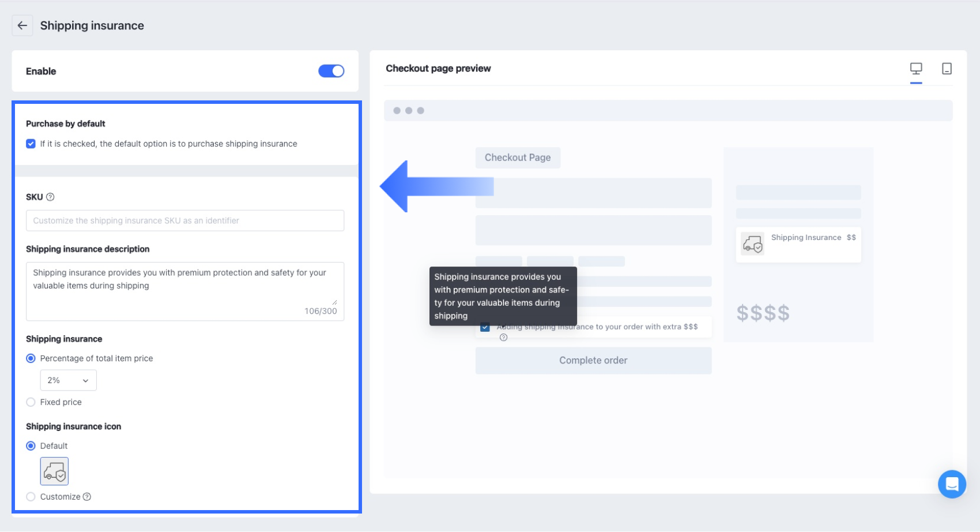Viewport: 980px width, 532px height.
Task: Uncheck the Purchase by default checkbox
Action: 31,144
